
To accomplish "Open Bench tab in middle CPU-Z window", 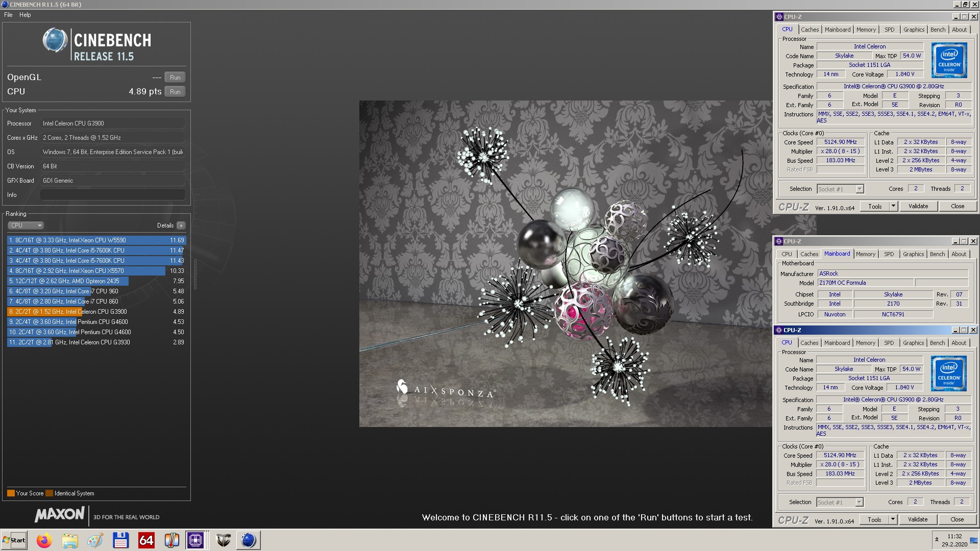I will (x=937, y=254).
